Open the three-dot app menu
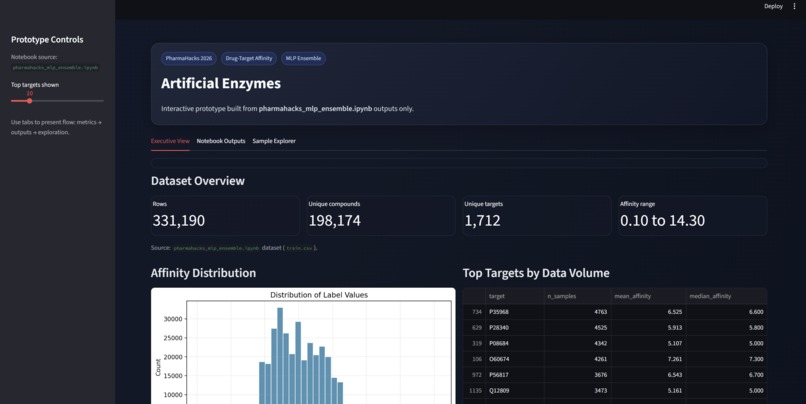The image size is (806, 404). (794, 6)
